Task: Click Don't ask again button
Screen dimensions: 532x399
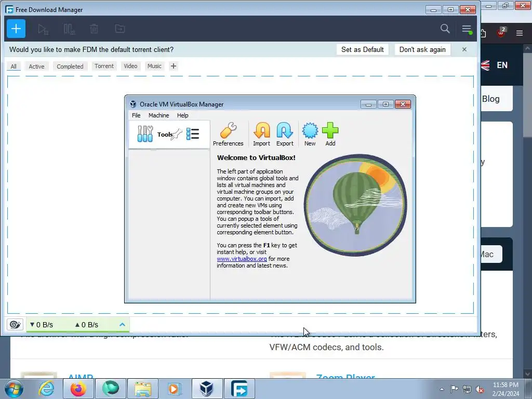Action: point(422,49)
